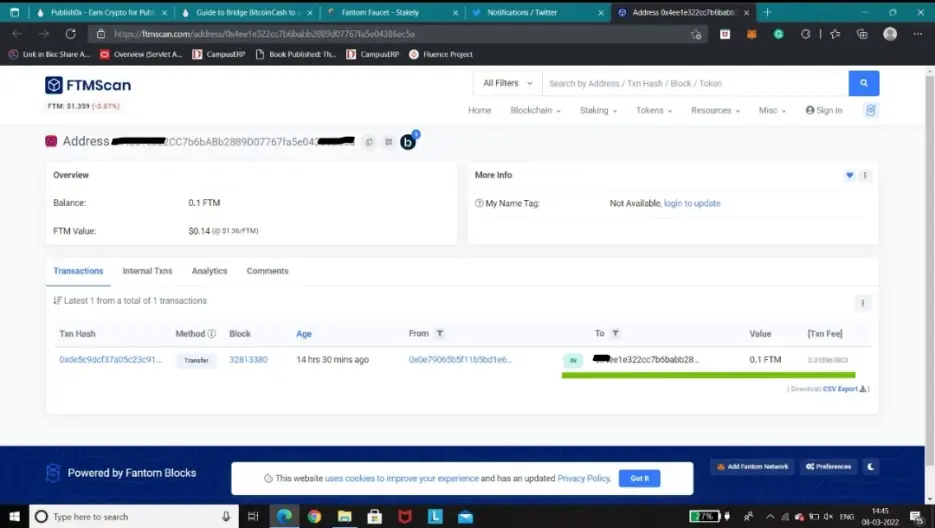
Task: Filter the To column
Action: tap(615, 334)
